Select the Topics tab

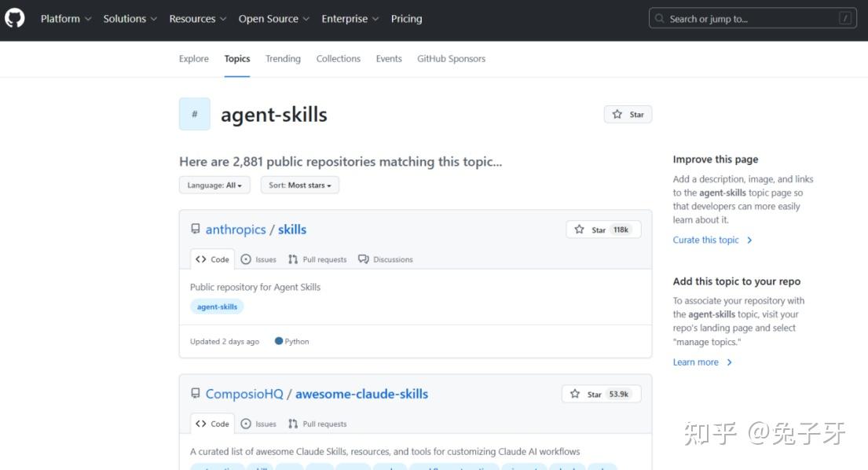coord(237,59)
